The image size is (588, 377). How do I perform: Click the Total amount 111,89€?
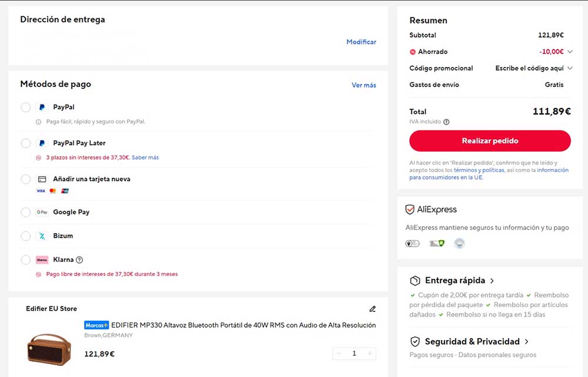[x=552, y=112]
